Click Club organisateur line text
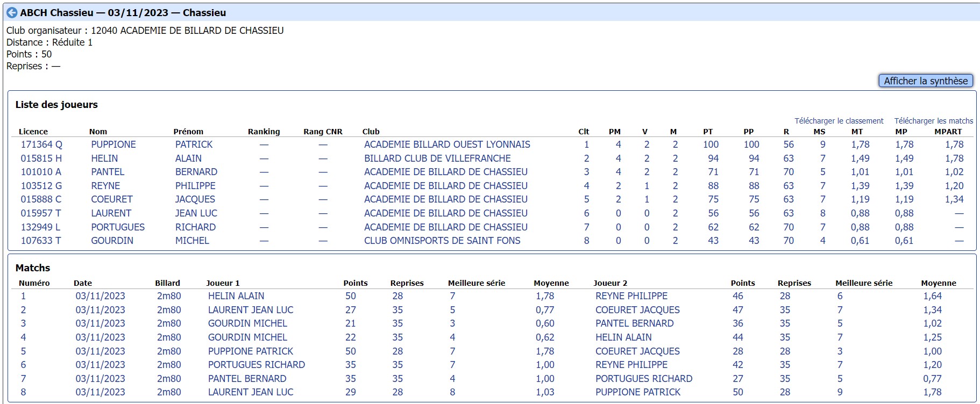This screenshot has height=404, width=980. click(x=145, y=31)
